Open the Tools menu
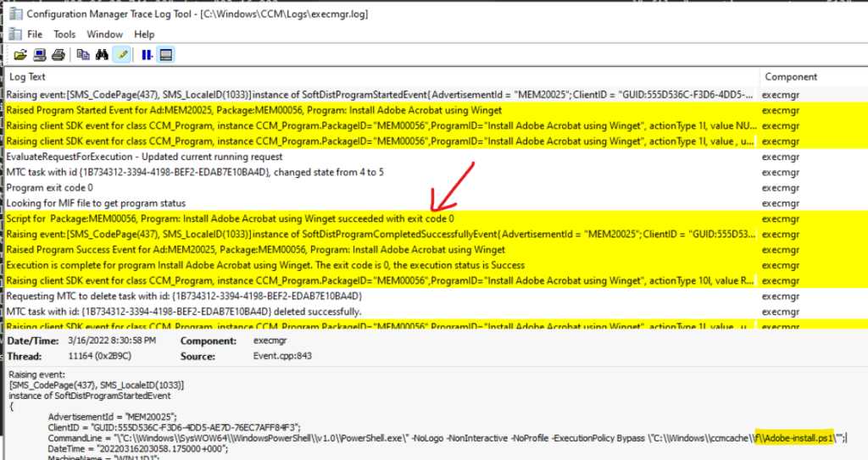Screen dimensions: 868x460 tap(64, 35)
